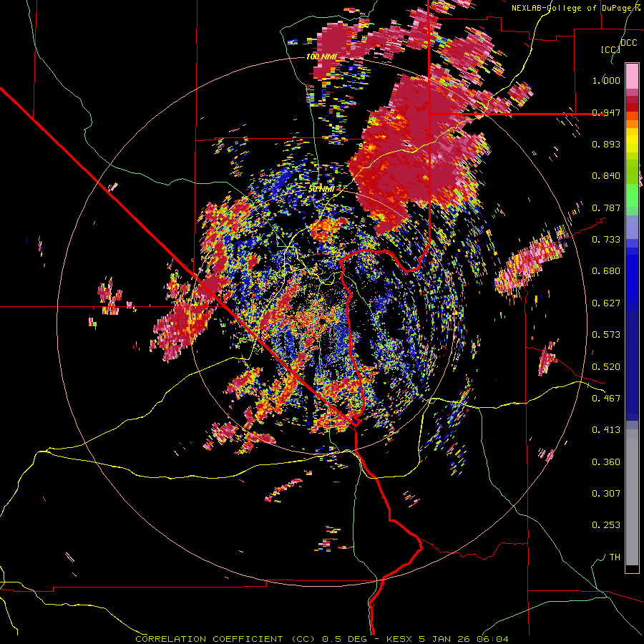The width and height of the screenshot is (644, 644).
Task: Select the 0.253 scale value
Action: point(606,525)
